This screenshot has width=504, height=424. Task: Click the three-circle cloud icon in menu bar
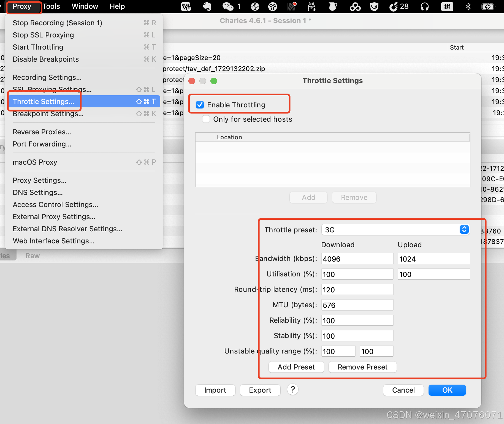pos(355,6)
